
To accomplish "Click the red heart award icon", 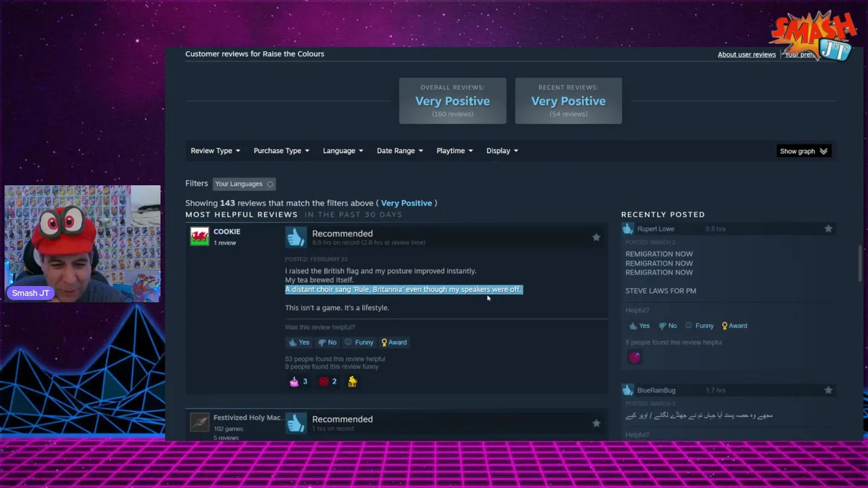I will [323, 382].
